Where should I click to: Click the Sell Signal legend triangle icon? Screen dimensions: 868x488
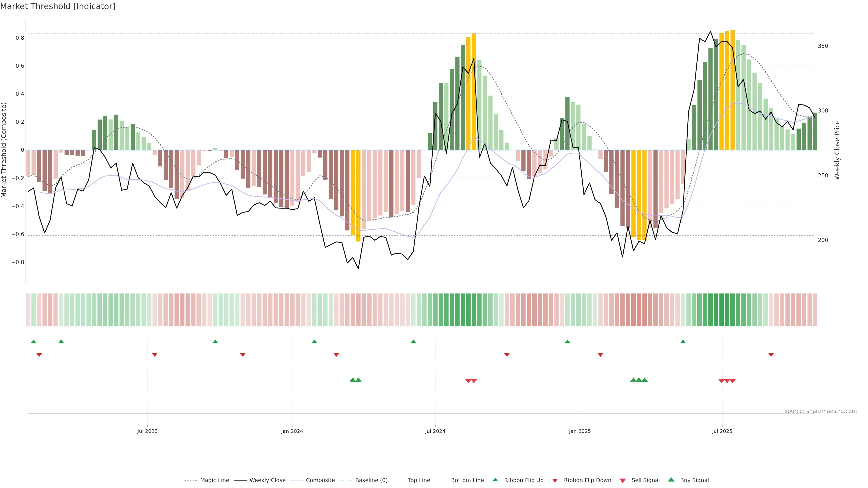pyautogui.click(x=623, y=481)
